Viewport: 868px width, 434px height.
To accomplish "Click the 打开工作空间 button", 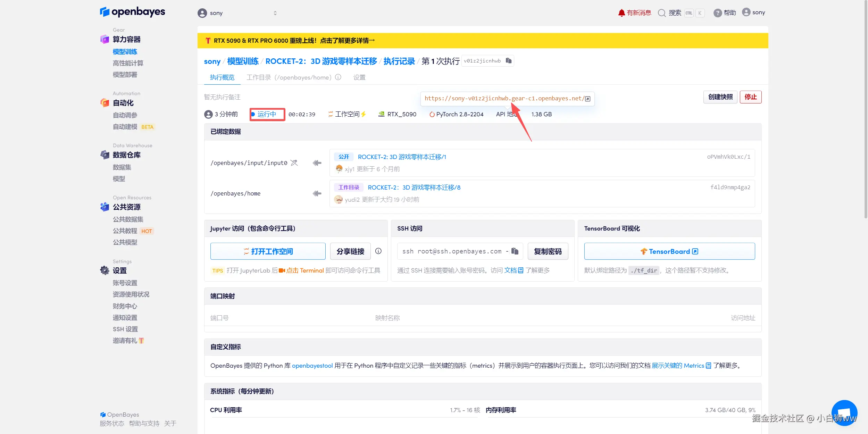I will (x=268, y=251).
